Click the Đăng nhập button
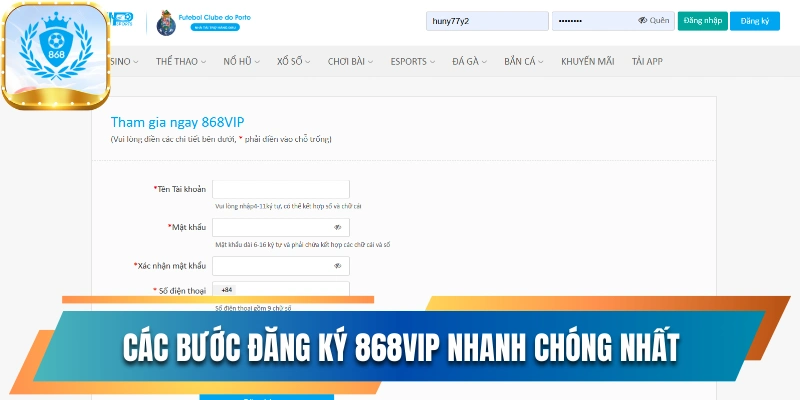800x400 pixels. pos(703,21)
